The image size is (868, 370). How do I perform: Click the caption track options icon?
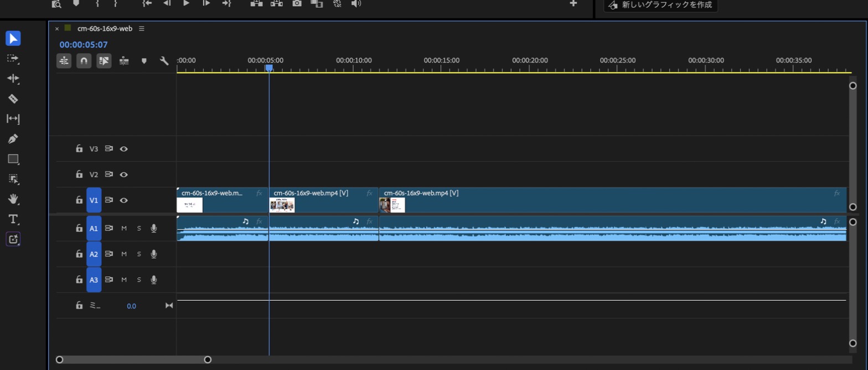pos(124,61)
